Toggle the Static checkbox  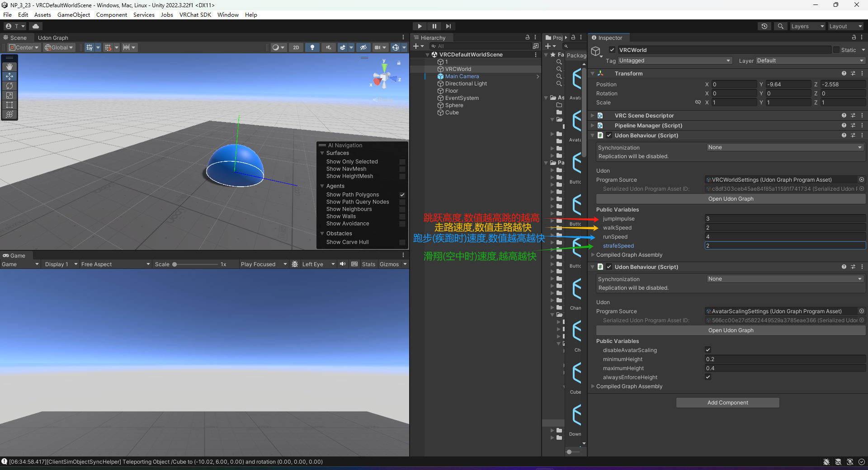point(836,50)
